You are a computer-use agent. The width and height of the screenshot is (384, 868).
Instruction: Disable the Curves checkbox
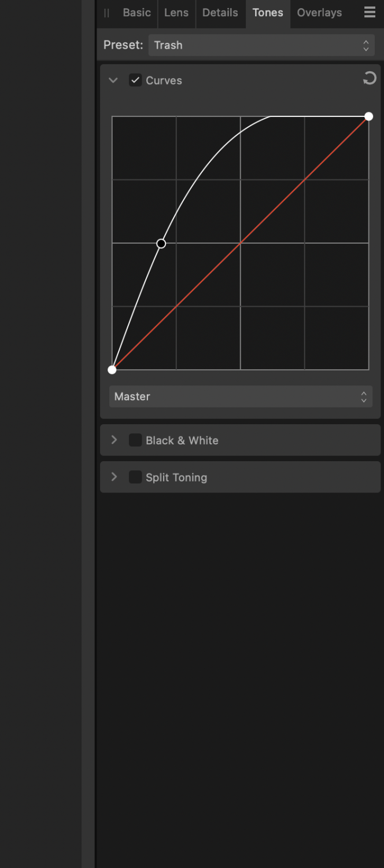pyautogui.click(x=135, y=80)
